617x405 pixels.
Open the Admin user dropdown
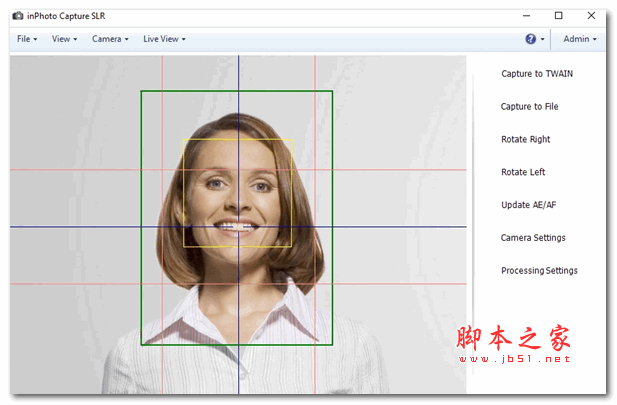(579, 39)
